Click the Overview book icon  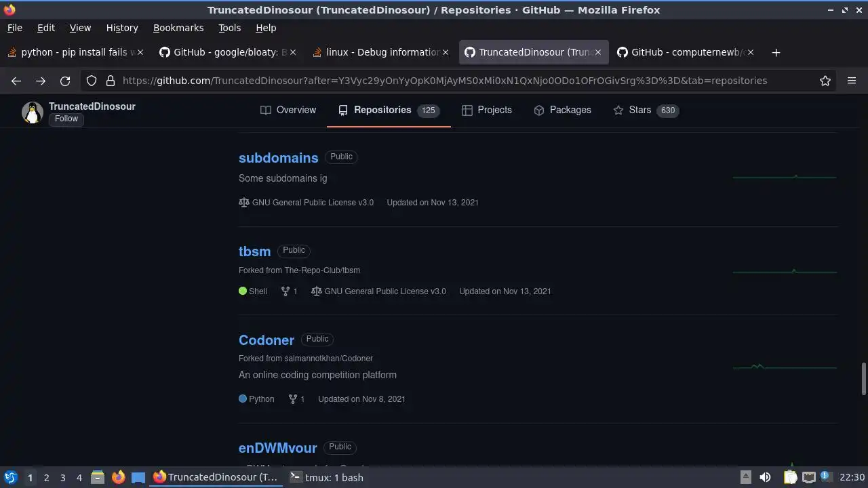(x=266, y=110)
